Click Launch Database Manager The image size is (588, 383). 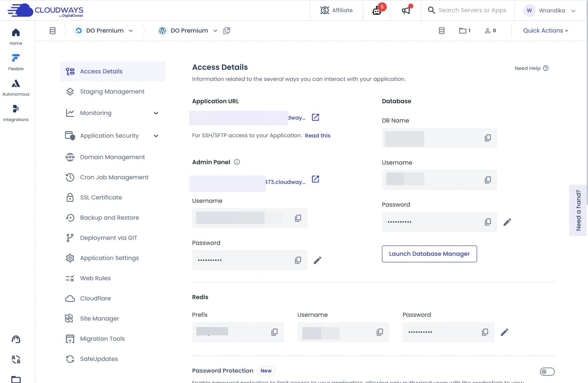point(429,254)
